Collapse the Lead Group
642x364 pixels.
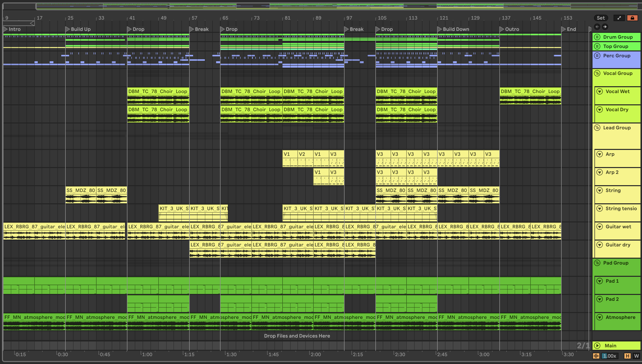click(x=597, y=128)
